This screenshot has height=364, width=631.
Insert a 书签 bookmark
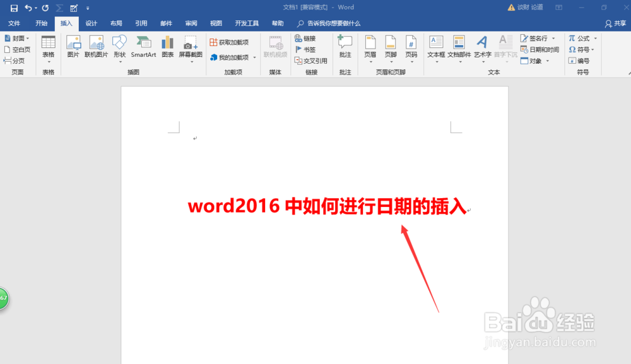tap(305, 49)
